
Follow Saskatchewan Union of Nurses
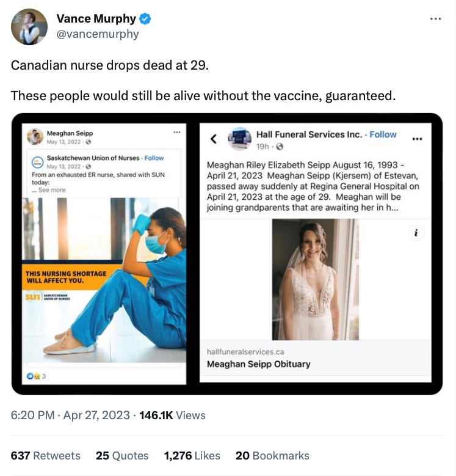[154, 158]
